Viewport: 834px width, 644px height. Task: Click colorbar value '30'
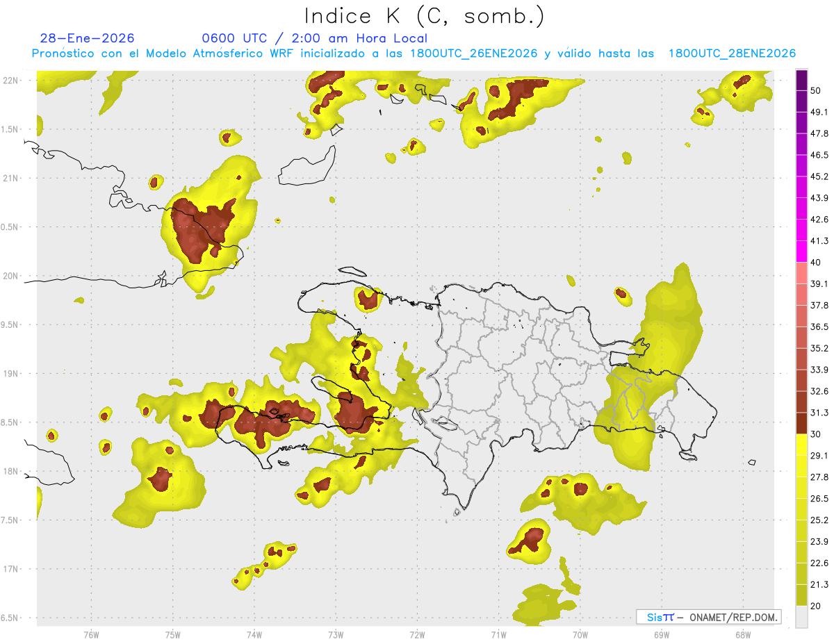(x=817, y=434)
